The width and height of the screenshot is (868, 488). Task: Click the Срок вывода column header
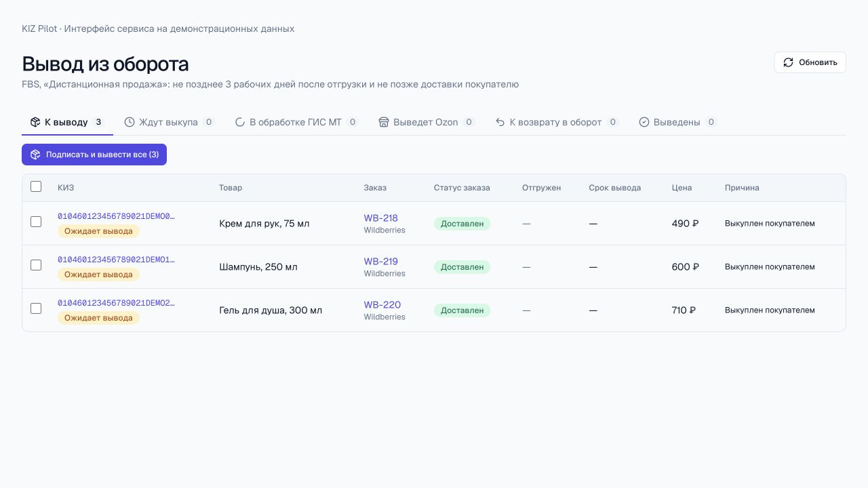(x=614, y=188)
